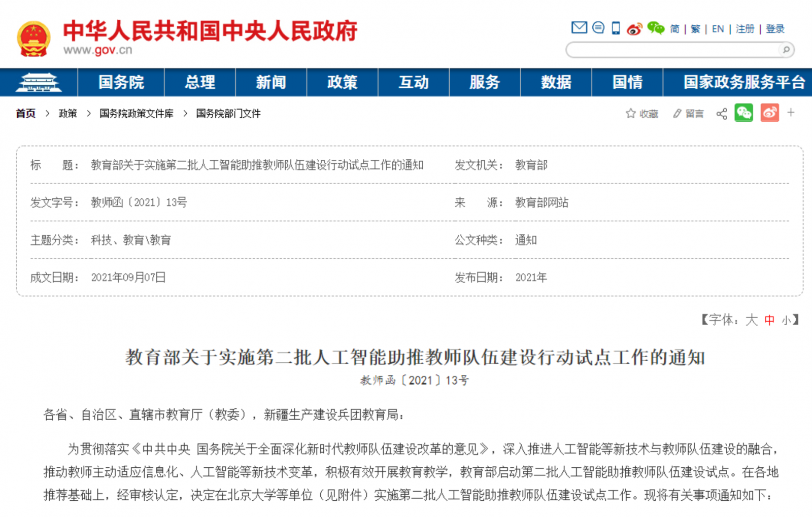Screen dimensions: 812x517
Task: Open the 政策 navigation menu
Action: (342, 82)
